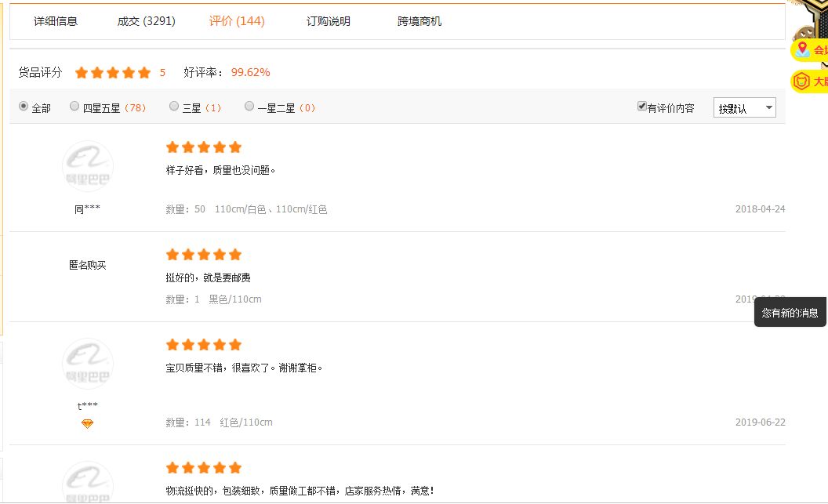Click the 评价 (144) tab
This screenshot has height=504, width=828.
tap(237, 21)
